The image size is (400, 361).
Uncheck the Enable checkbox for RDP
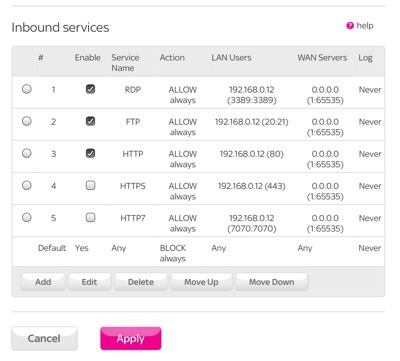pyautogui.click(x=90, y=89)
